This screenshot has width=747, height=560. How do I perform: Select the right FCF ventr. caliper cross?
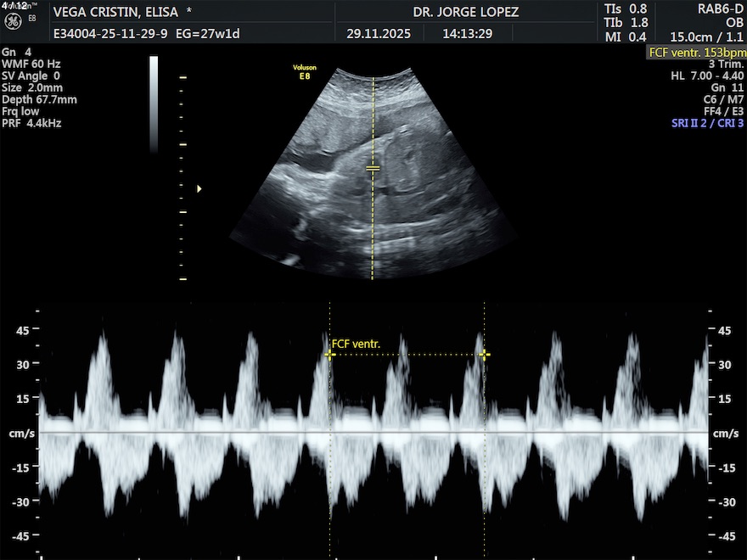click(x=484, y=356)
